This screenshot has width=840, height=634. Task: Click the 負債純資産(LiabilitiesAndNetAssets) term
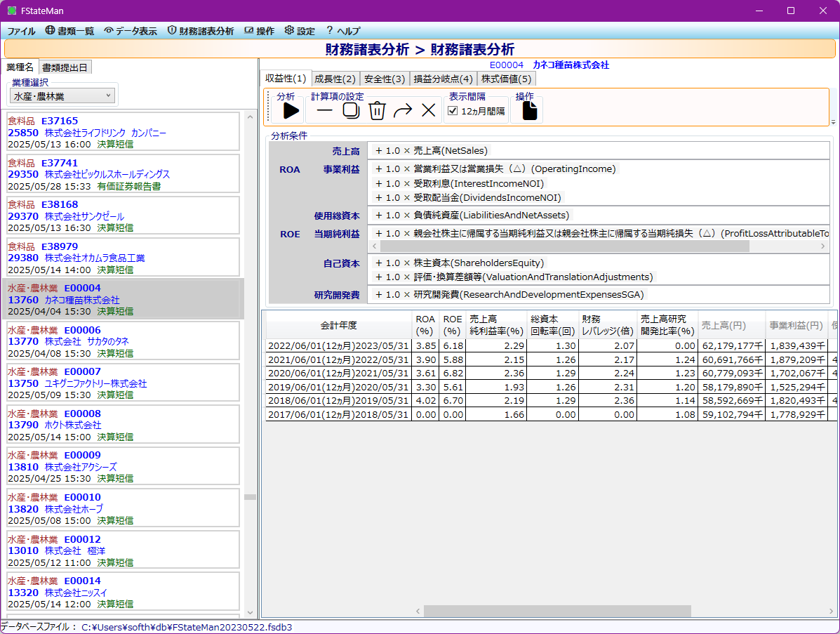[472, 215]
